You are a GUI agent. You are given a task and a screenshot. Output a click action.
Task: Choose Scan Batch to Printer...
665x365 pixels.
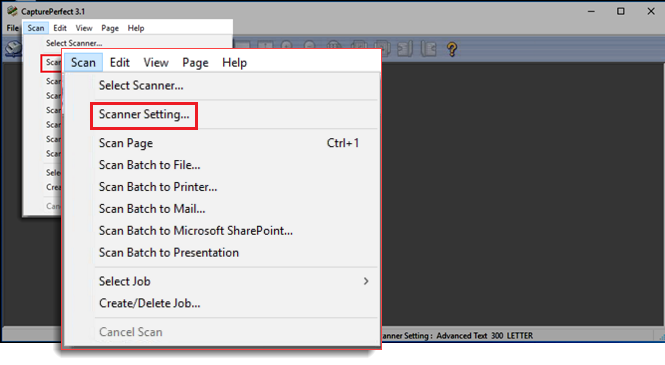click(158, 187)
